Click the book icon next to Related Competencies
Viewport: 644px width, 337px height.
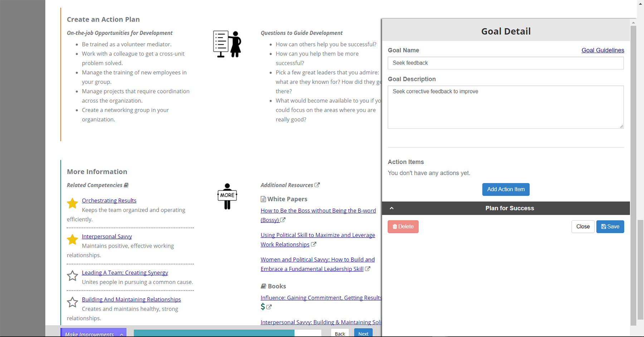tap(126, 185)
